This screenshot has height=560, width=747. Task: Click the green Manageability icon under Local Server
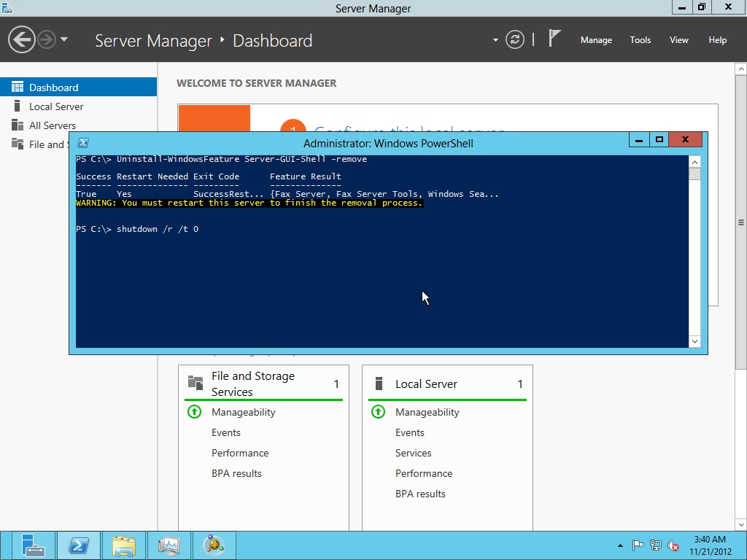click(x=378, y=412)
